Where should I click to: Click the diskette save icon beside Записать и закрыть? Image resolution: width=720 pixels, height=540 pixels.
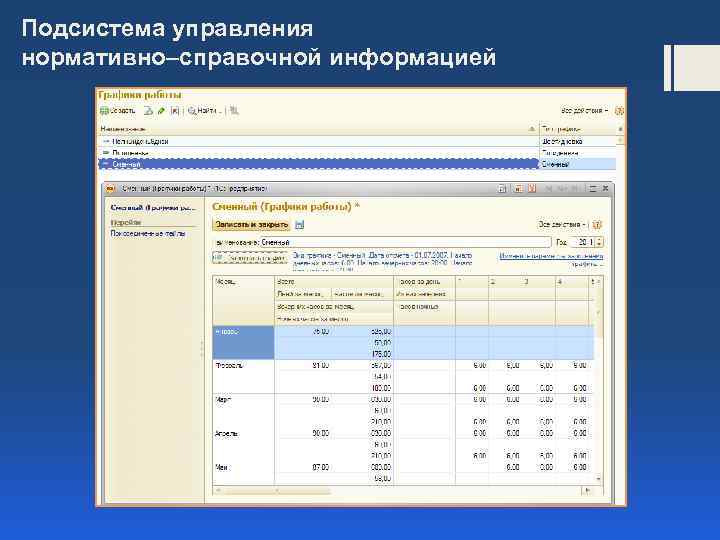tap(299, 225)
